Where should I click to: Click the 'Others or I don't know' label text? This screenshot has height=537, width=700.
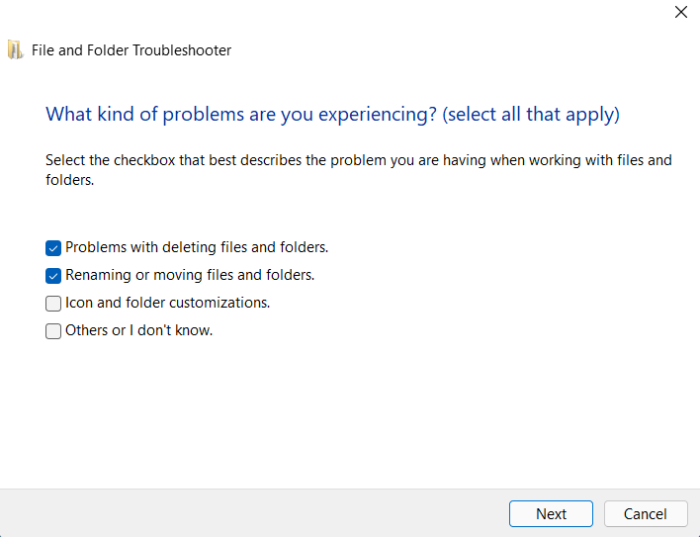point(139,330)
